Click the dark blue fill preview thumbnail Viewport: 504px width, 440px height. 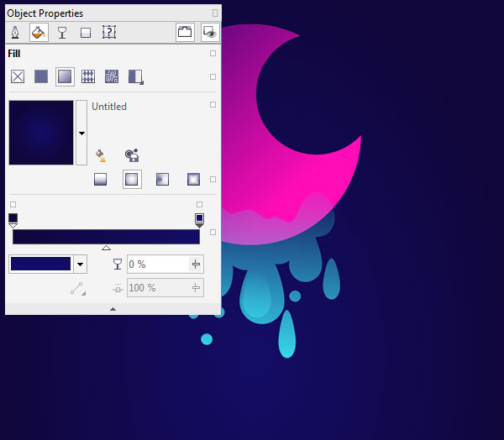tap(41, 133)
